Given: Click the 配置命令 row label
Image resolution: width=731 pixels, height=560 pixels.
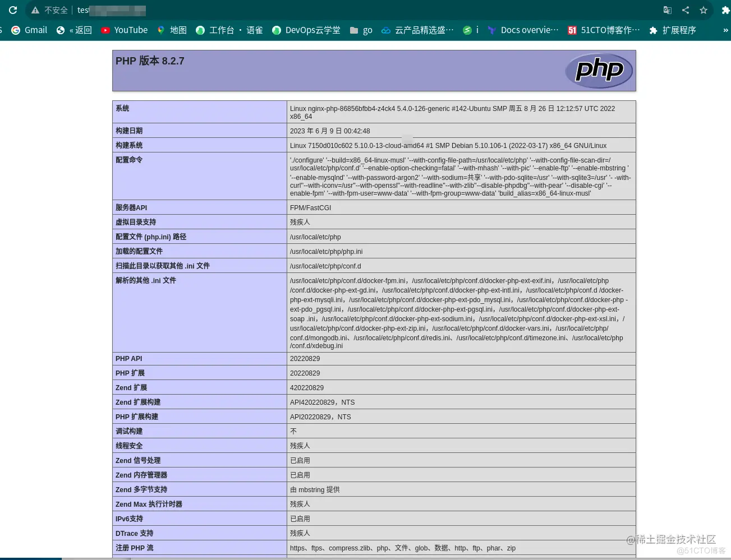Looking at the screenshot, I should [129, 160].
